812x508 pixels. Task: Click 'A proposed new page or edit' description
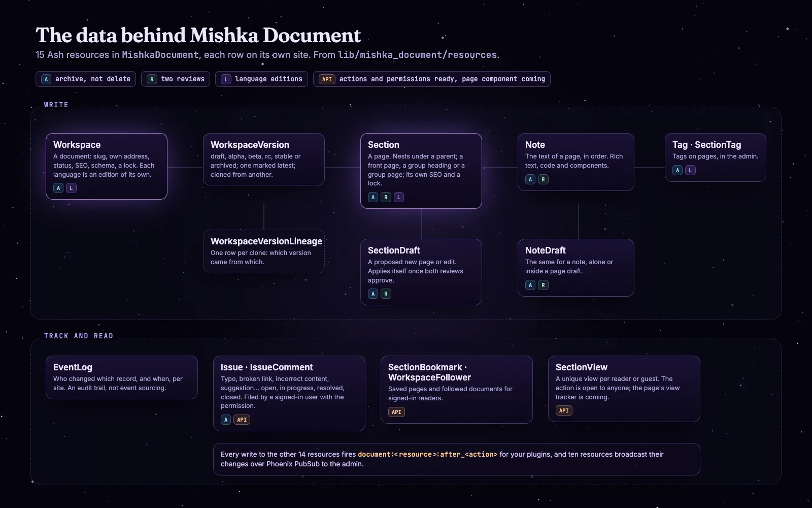pyautogui.click(x=415, y=271)
